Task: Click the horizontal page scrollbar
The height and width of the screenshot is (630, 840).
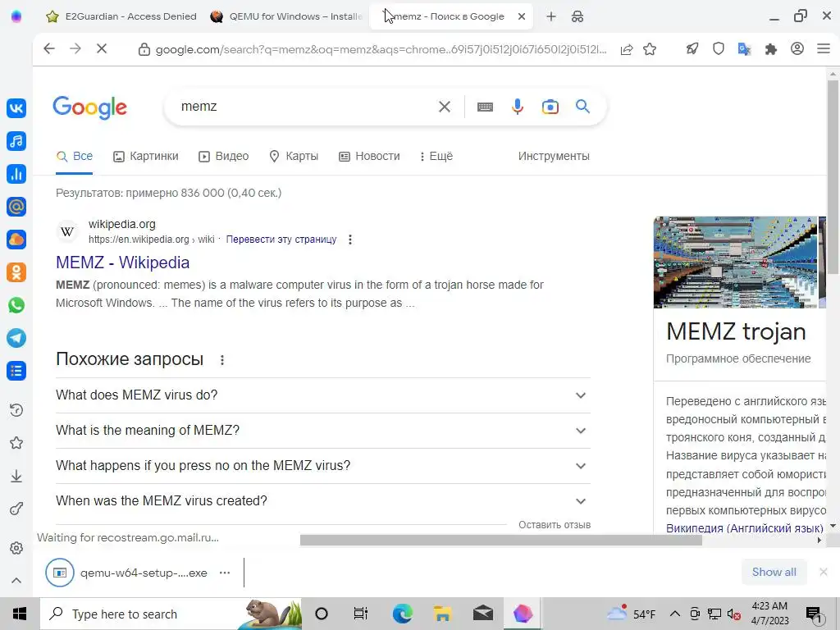Action: pos(501,540)
